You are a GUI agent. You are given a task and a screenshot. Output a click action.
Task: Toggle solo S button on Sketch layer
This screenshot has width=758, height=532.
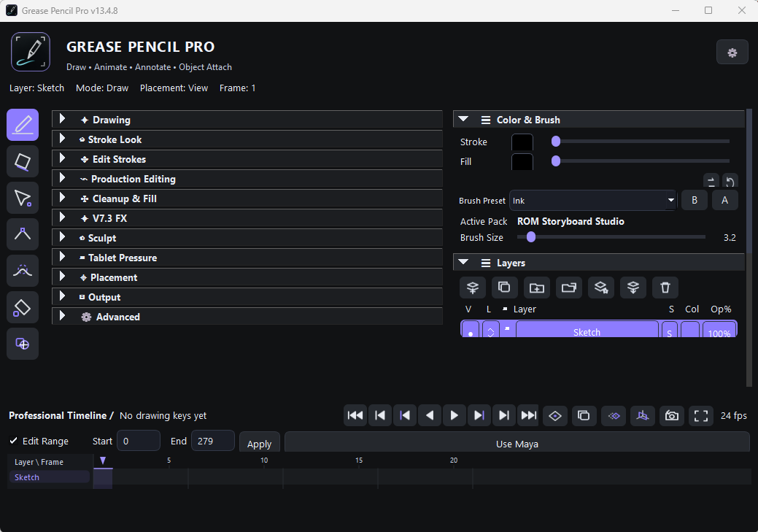[670, 329]
